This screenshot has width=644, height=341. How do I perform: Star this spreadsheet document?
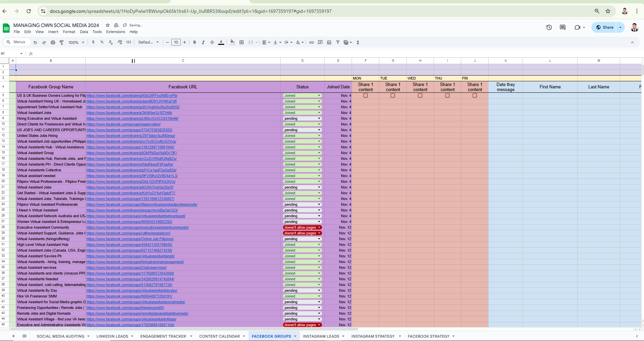(x=108, y=25)
